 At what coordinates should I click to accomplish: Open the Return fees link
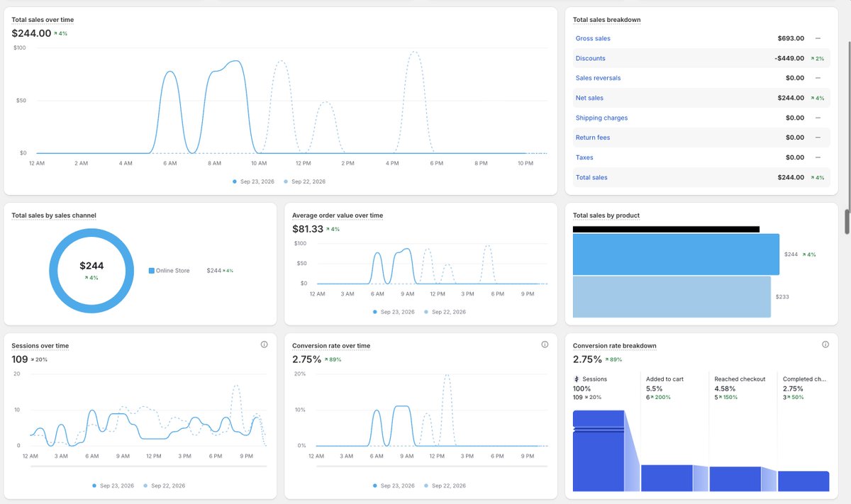(593, 138)
